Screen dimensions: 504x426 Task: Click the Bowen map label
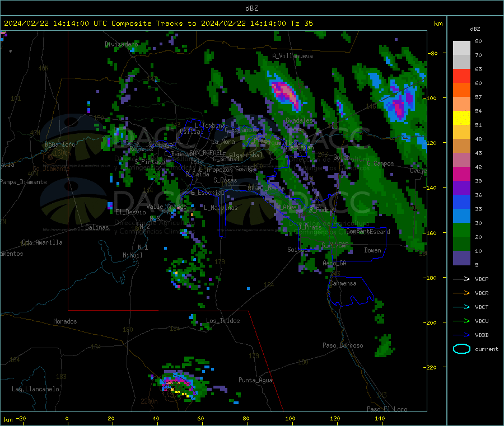pyautogui.click(x=372, y=251)
